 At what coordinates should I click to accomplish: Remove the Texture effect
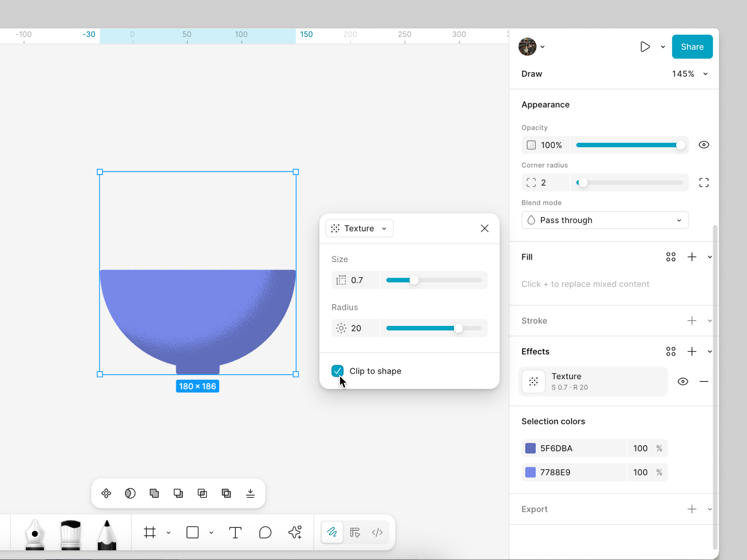coord(704,381)
